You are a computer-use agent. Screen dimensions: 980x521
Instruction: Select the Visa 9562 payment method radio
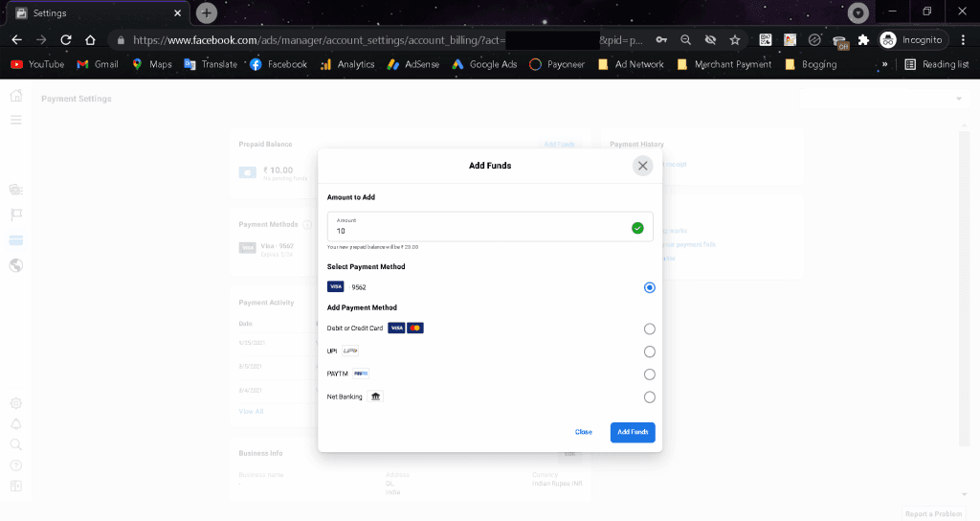tap(650, 287)
